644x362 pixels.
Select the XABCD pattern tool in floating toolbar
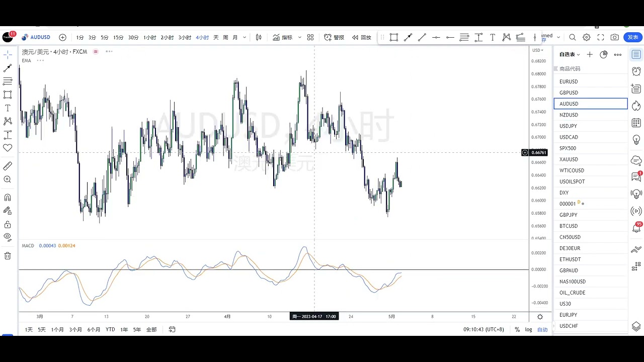pos(507,37)
